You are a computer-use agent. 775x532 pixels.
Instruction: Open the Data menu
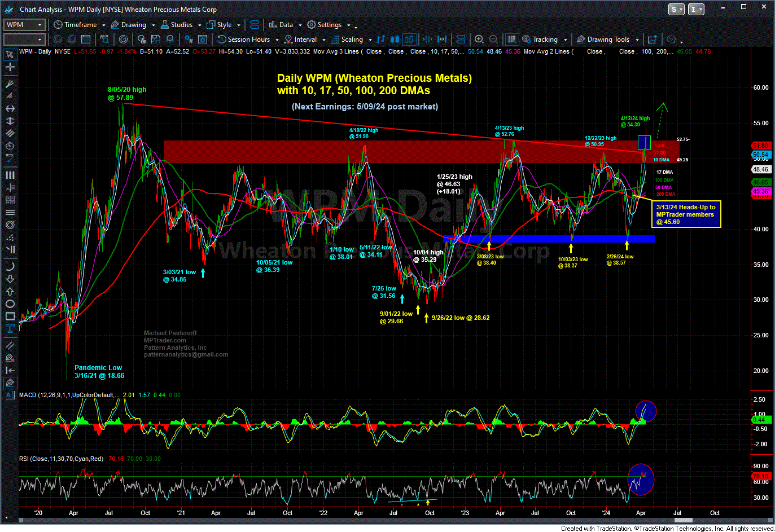point(281,25)
